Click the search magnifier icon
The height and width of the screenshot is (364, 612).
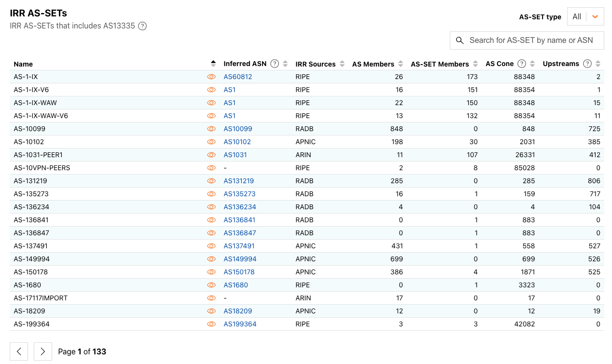[460, 40]
